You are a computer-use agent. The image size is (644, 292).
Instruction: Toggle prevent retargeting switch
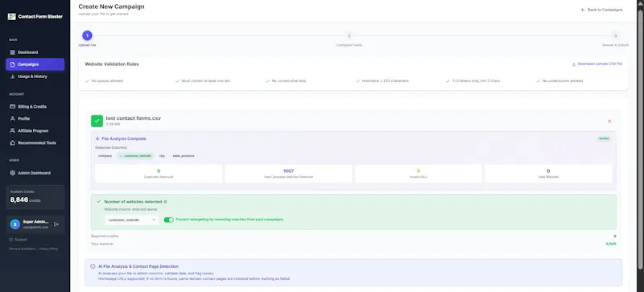169,220
